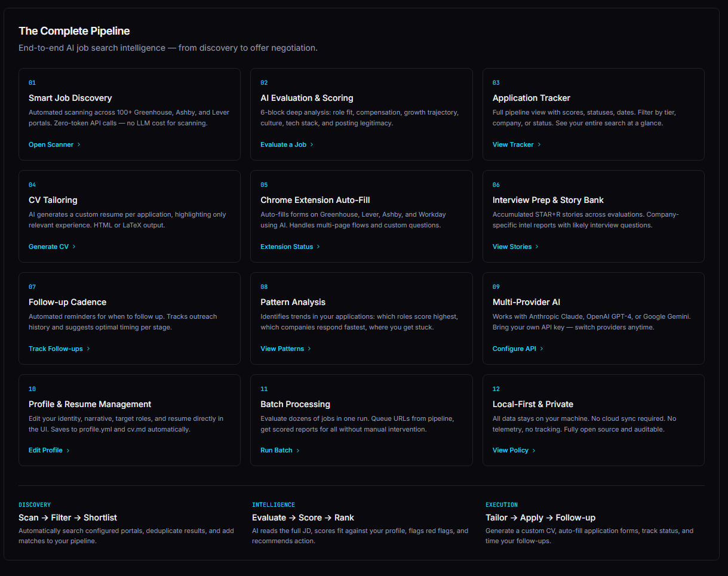The height and width of the screenshot is (576, 728).
Task: Click the Smart Job Discovery card title
Action: [70, 98]
